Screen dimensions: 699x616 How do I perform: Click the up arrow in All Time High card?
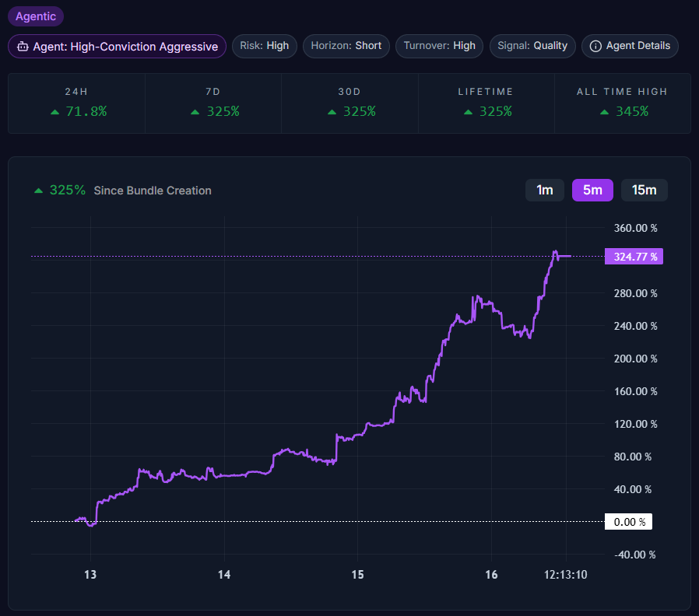click(x=605, y=112)
